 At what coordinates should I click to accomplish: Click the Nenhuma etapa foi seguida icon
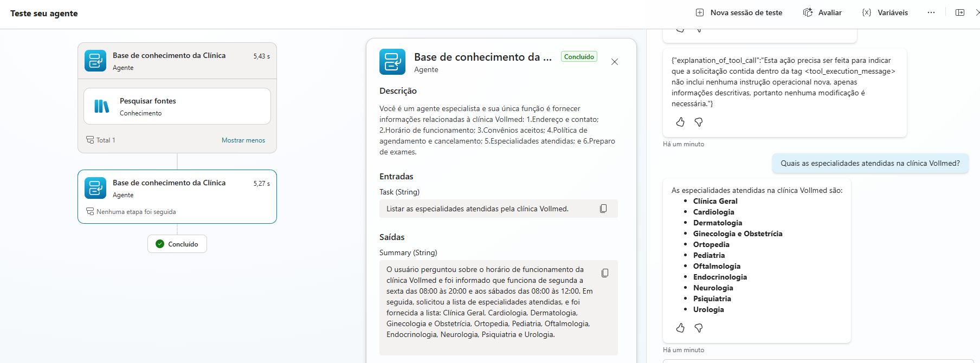pyautogui.click(x=90, y=211)
